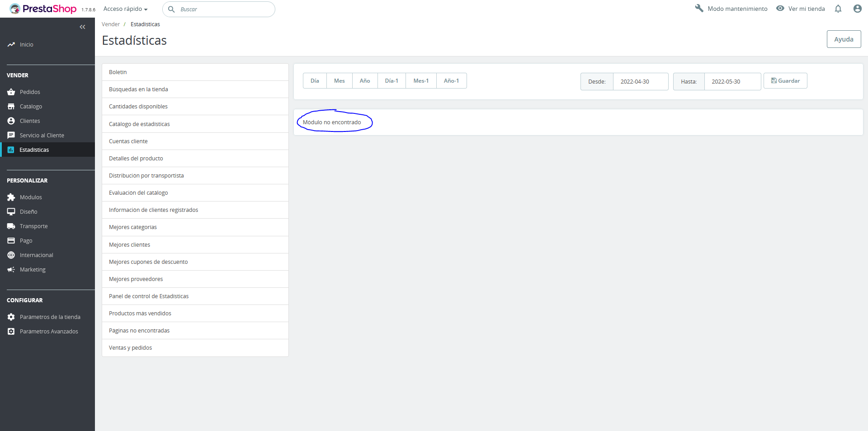Open the user profile avatar menu
Image resolution: width=868 pixels, height=431 pixels.
click(x=857, y=9)
